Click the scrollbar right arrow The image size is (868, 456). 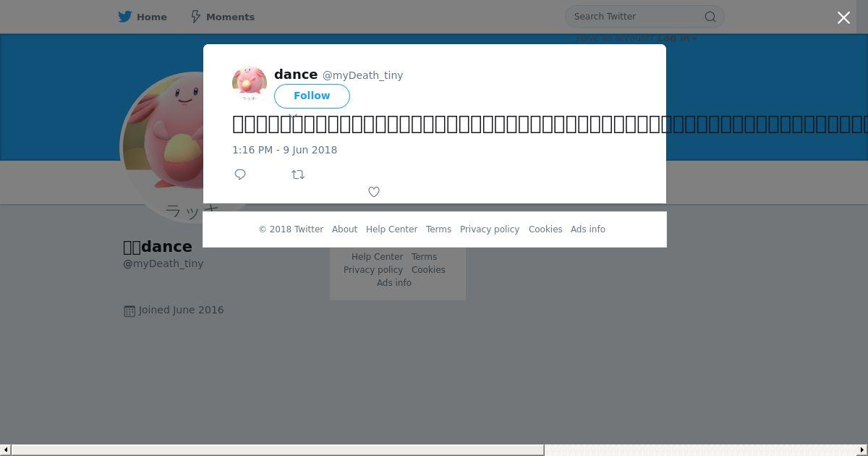(862, 450)
